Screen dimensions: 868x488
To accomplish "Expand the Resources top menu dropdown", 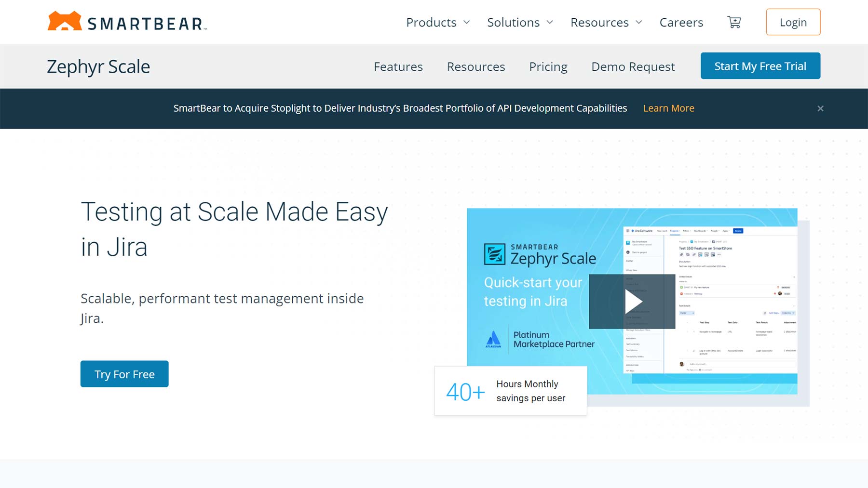I will tap(606, 22).
